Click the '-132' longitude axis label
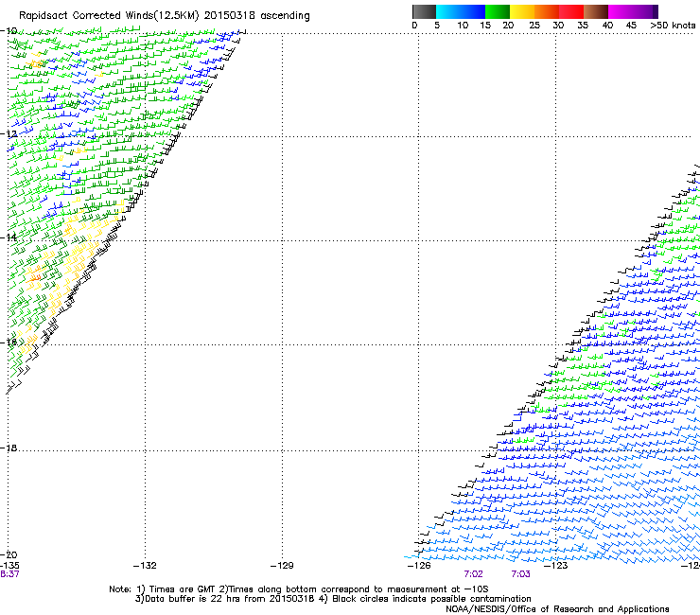 tap(145, 566)
